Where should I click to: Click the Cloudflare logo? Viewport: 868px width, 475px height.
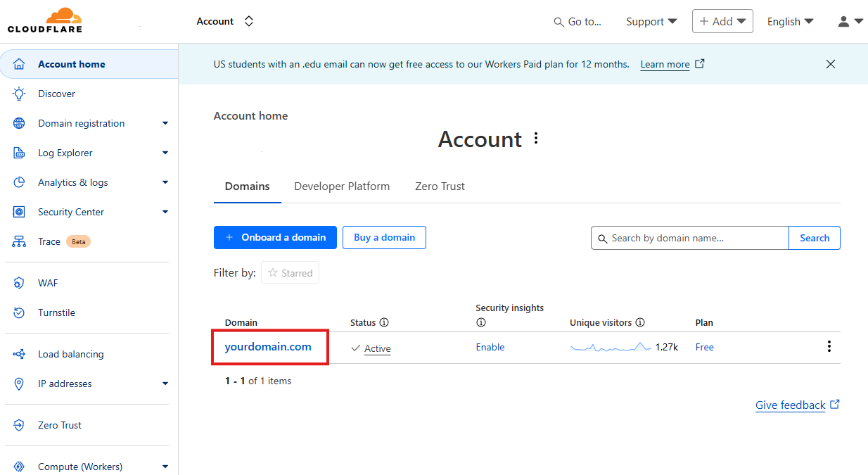point(44,20)
